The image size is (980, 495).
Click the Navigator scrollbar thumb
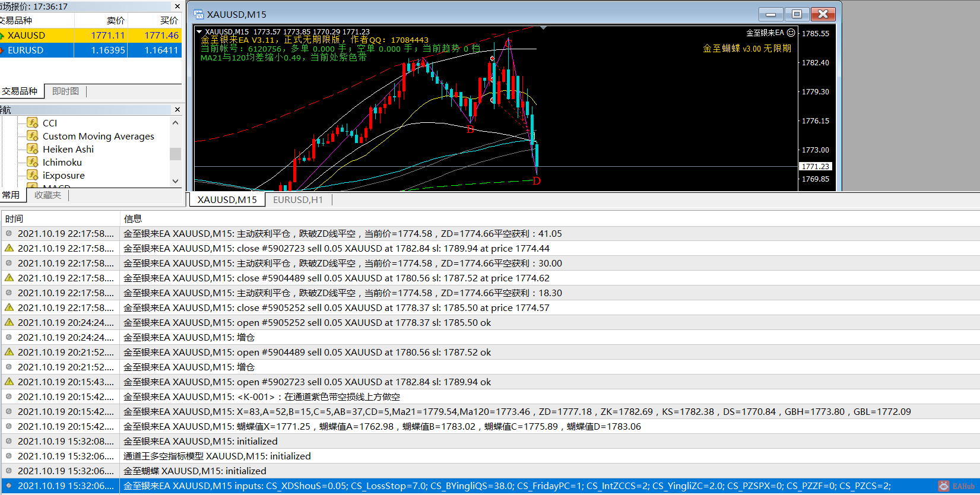pyautogui.click(x=175, y=154)
